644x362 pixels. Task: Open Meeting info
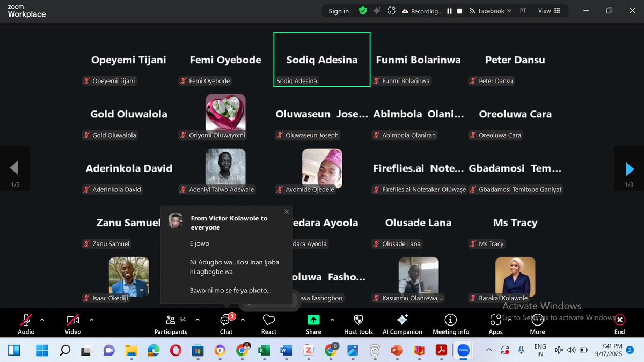[x=451, y=323]
